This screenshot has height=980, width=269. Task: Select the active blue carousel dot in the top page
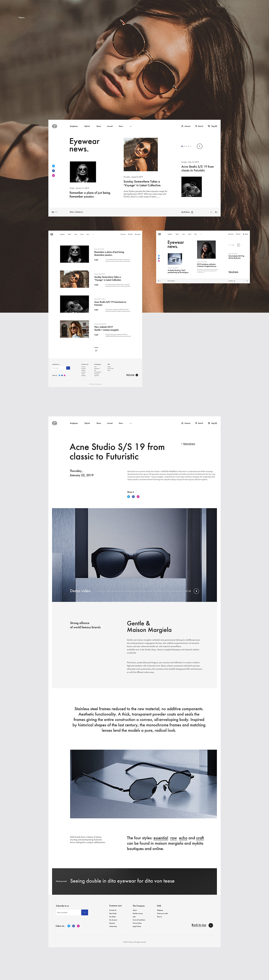coord(182,146)
